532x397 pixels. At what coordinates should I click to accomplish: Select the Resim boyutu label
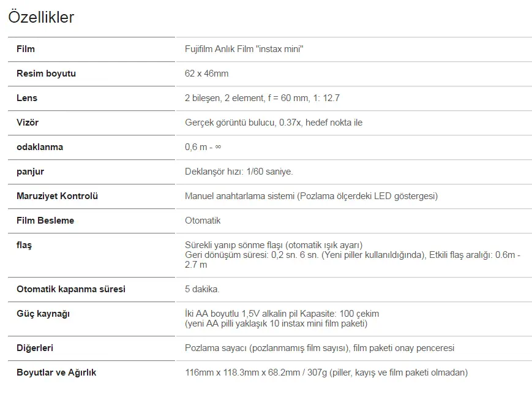(46, 74)
